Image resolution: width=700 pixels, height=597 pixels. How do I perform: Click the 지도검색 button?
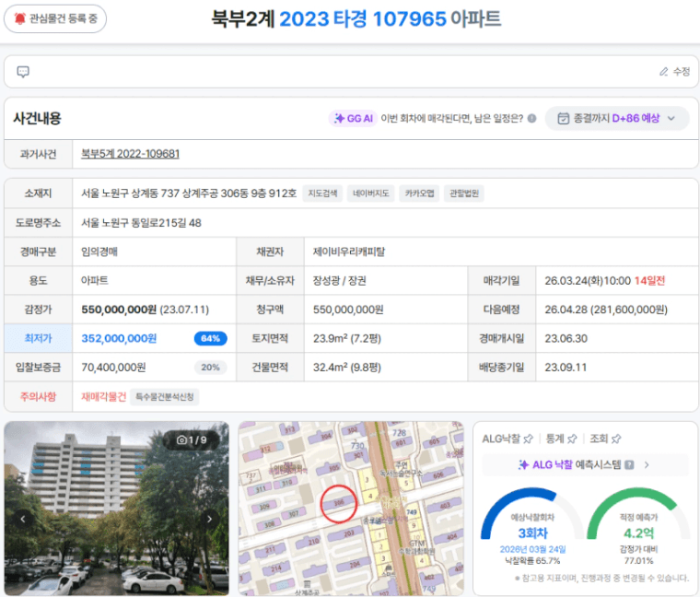322,193
